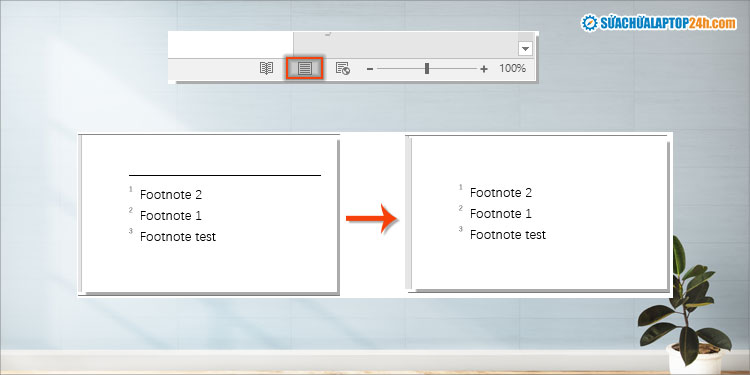Click the footnote separator line
The width and height of the screenshot is (750, 375).
point(225,176)
